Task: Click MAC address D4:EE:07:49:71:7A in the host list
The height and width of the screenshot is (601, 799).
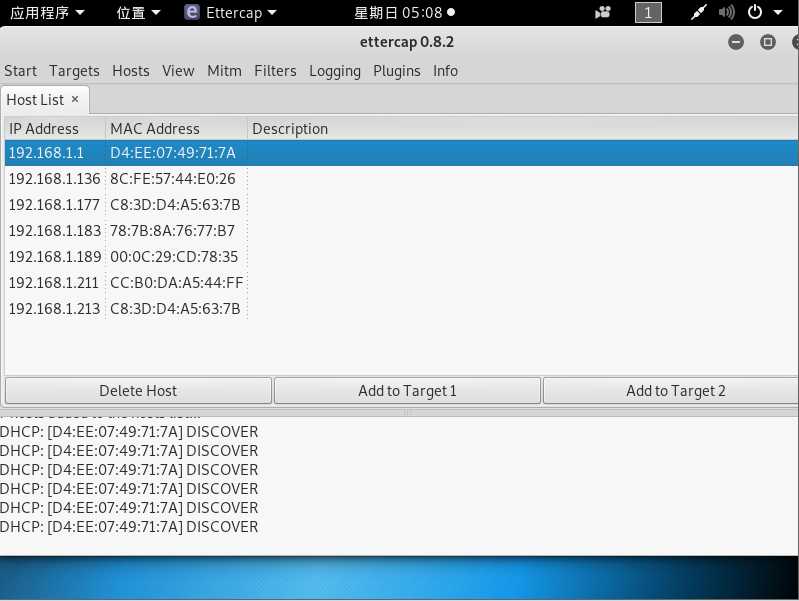Action: point(173,153)
